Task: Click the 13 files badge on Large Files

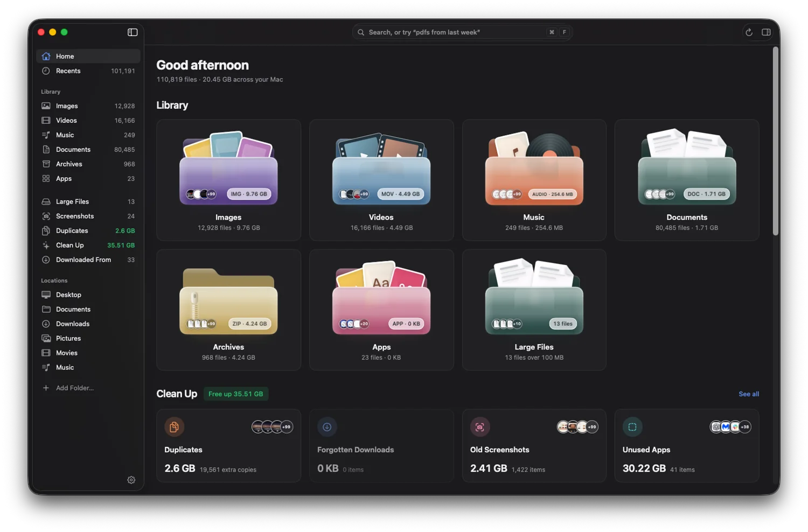Action: [x=563, y=324]
